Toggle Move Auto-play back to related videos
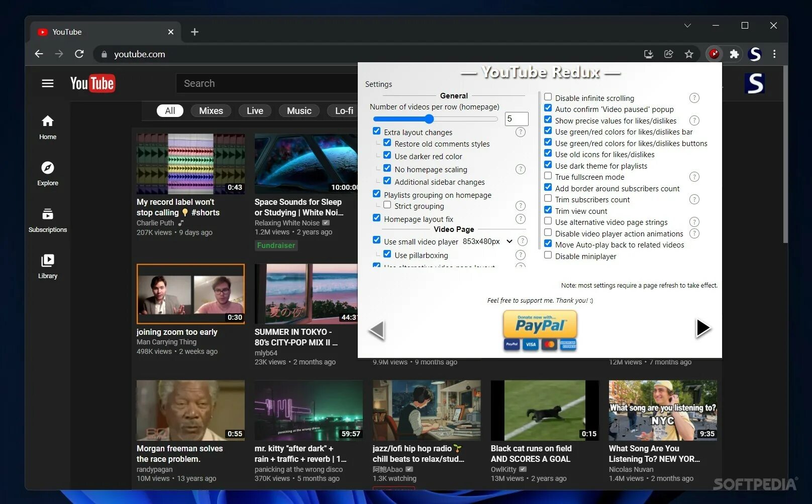 coord(548,243)
